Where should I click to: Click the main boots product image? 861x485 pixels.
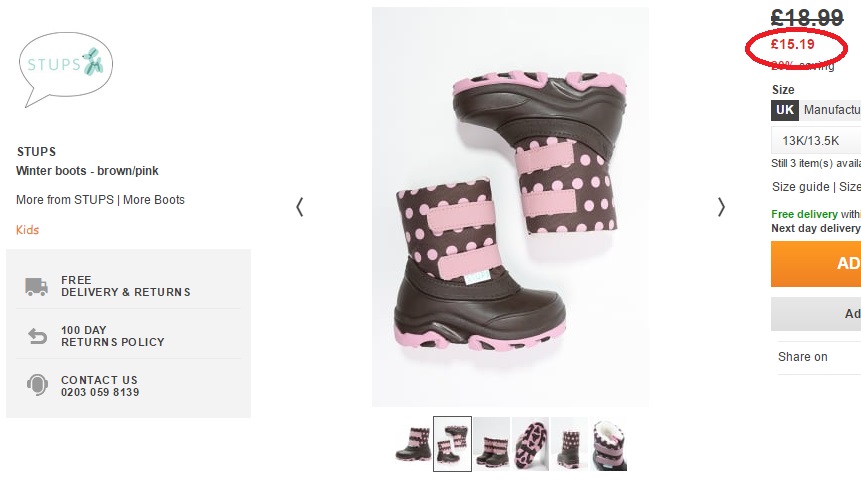click(510, 207)
